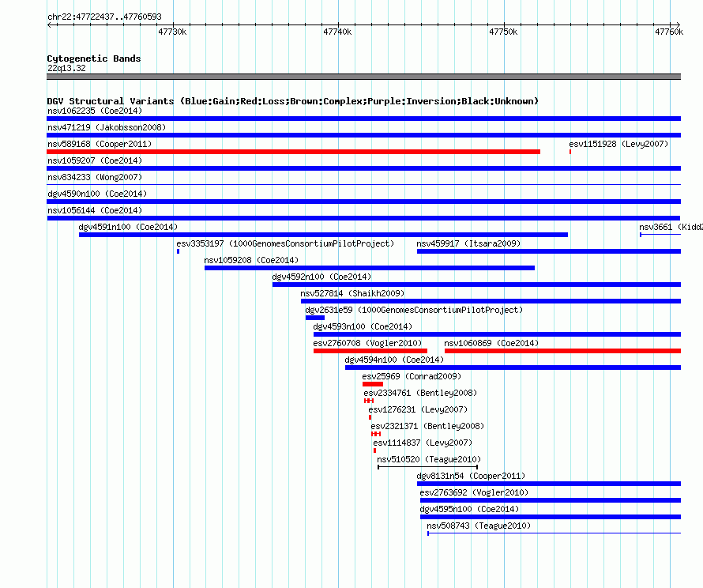Select the esv2334761 red glyph marker
The image size is (703, 588).
369,401
